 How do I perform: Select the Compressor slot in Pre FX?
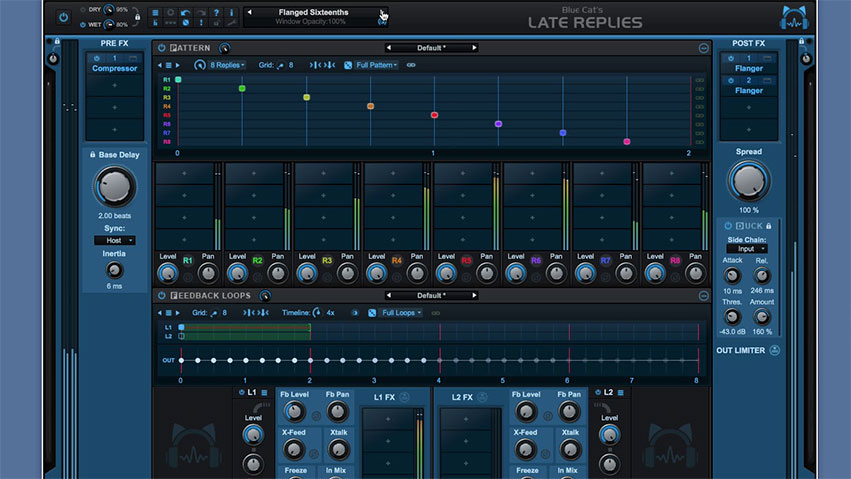tap(114, 69)
